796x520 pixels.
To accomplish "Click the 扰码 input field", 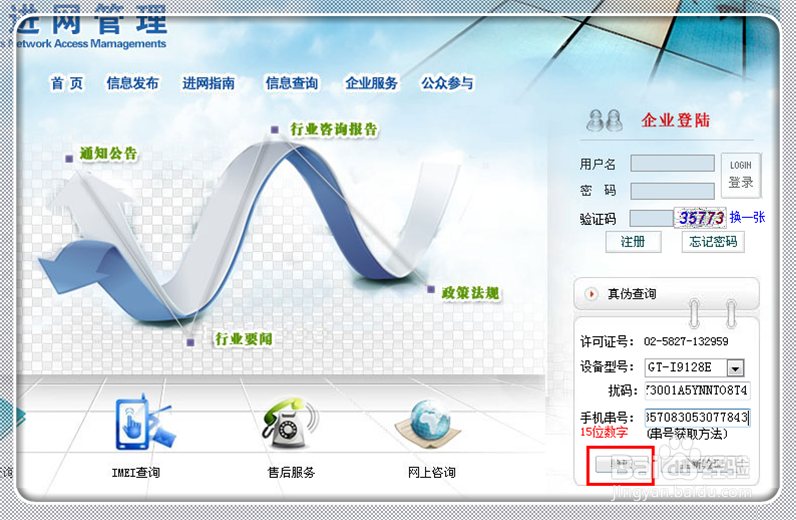I will click(x=697, y=391).
